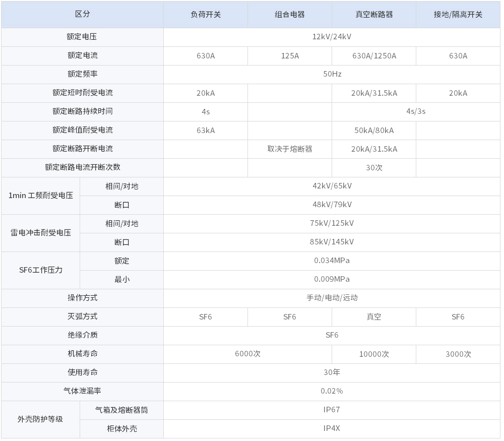This screenshot has height=441, width=504.
Task: Click the 50kA/80kA cell
Action: (374, 131)
